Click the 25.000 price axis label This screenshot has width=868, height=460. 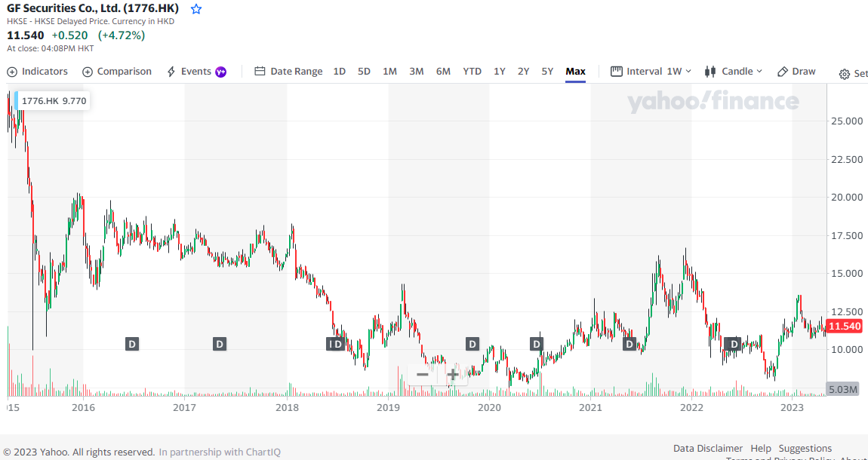[848, 121]
